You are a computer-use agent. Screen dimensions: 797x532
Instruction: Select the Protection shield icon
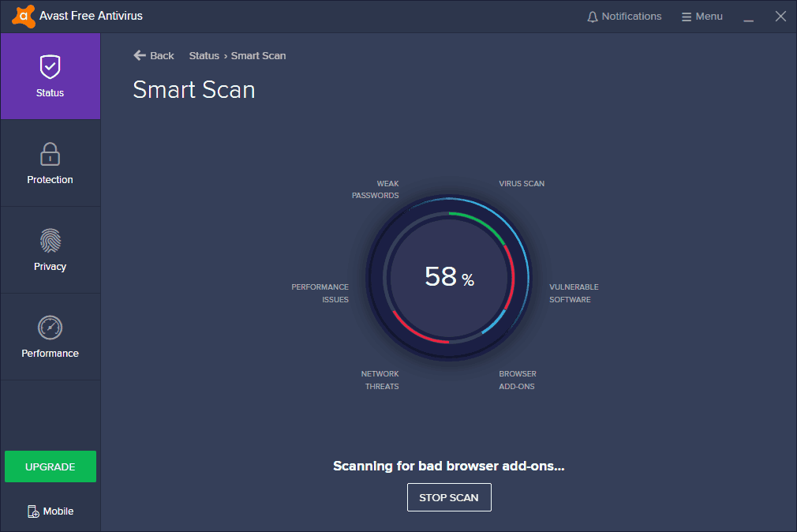(x=50, y=154)
